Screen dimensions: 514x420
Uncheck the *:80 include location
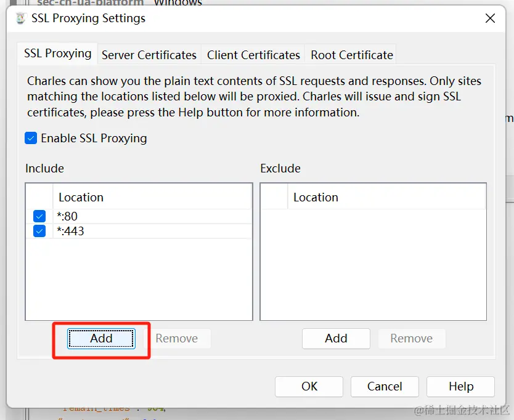pos(39,216)
